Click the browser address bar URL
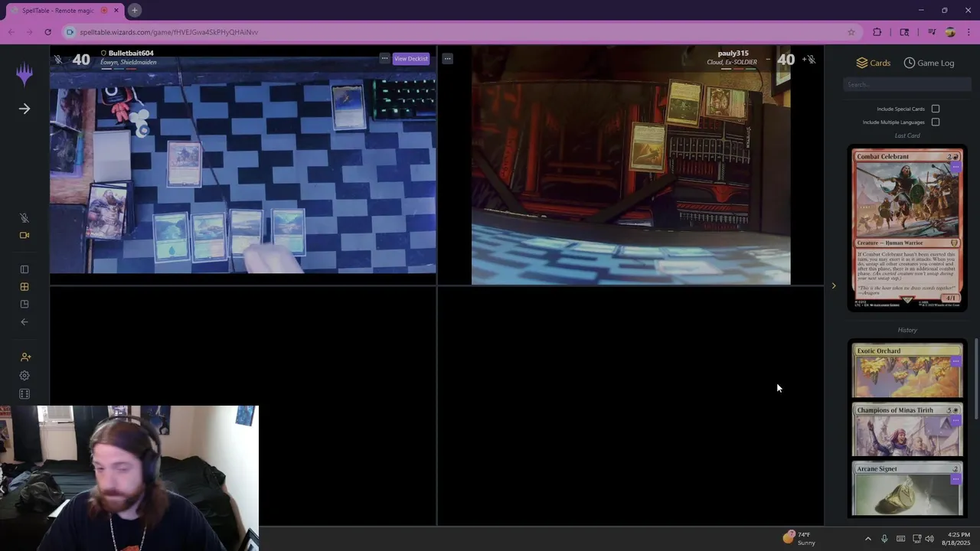The image size is (980, 551). pyautogui.click(x=169, y=32)
